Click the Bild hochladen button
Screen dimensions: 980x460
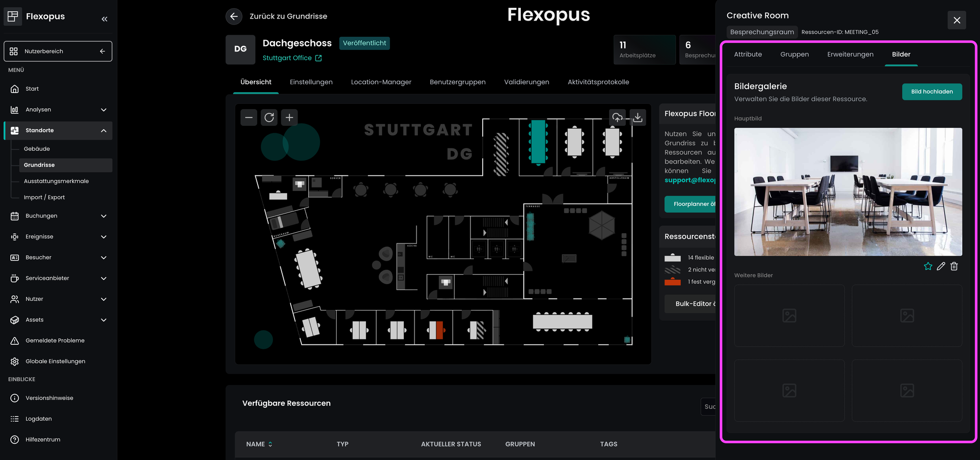tap(931, 92)
